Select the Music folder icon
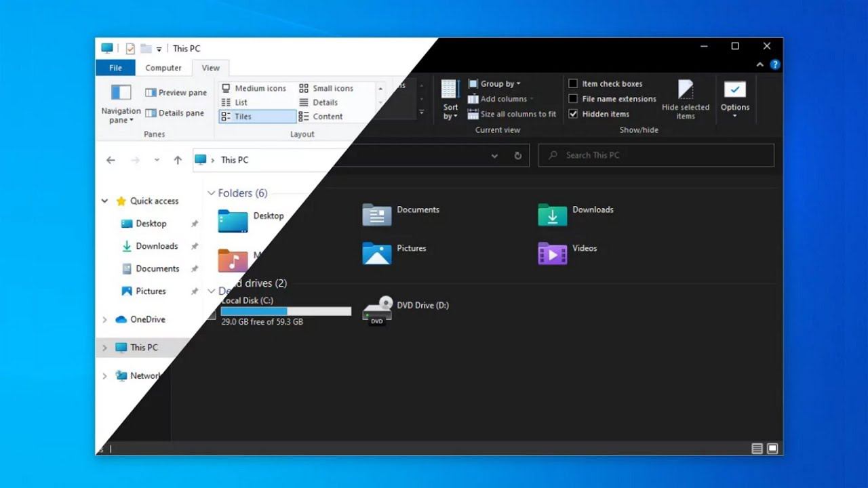The image size is (868, 488). tap(233, 260)
